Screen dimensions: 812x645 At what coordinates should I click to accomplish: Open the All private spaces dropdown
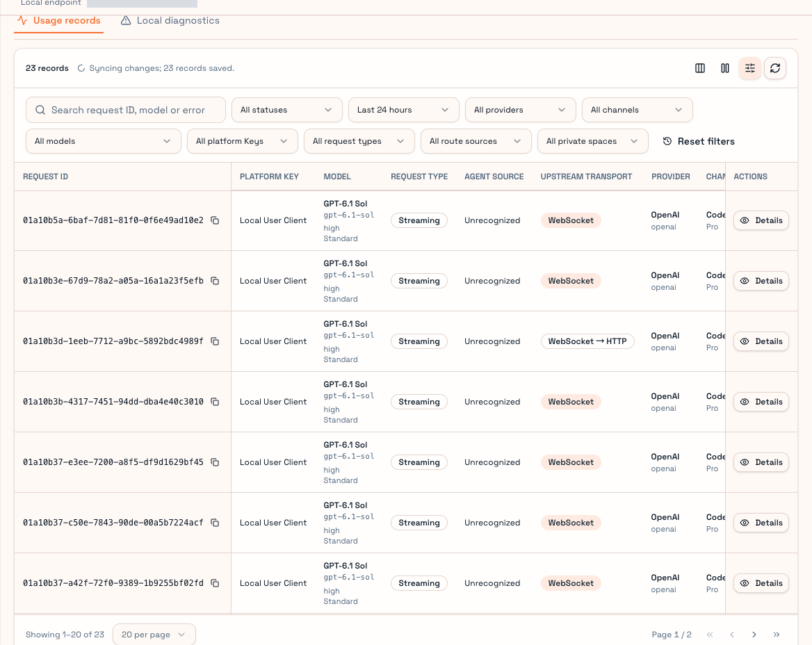coord(593,141)
